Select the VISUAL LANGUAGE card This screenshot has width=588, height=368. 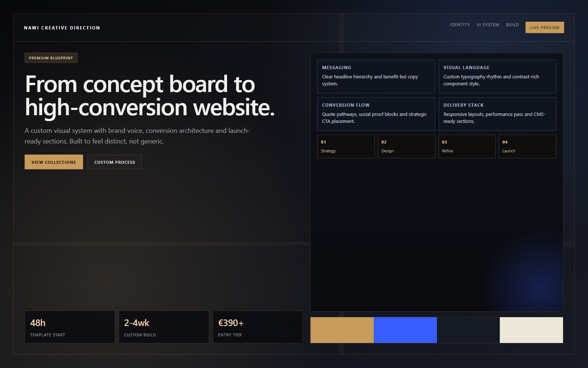[497, 76]
